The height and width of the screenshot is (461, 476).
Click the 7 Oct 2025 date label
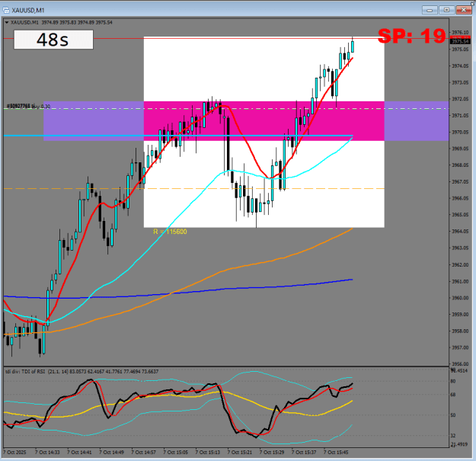[x=14, y=452]
